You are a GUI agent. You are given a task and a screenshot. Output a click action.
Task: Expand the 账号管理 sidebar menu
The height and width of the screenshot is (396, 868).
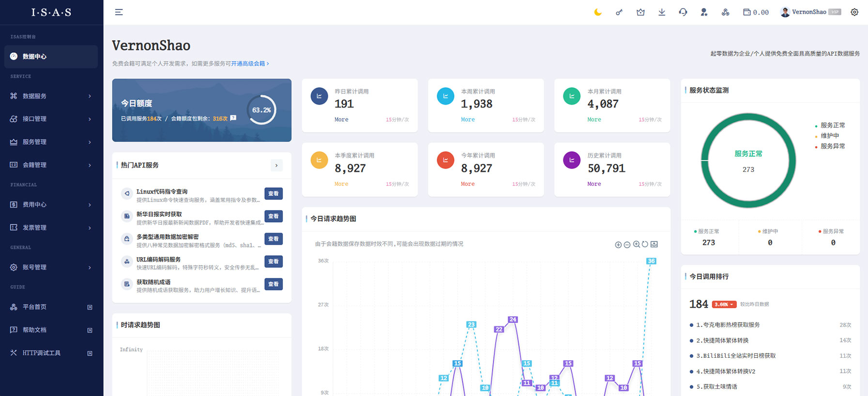pos(51,267)
